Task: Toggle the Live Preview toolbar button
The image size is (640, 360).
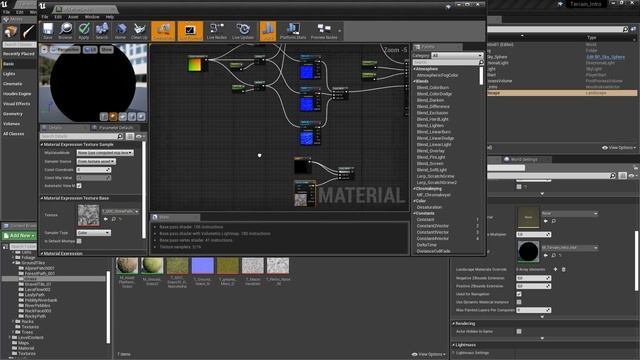Action: pyautogui.click(x=190, y=31)
